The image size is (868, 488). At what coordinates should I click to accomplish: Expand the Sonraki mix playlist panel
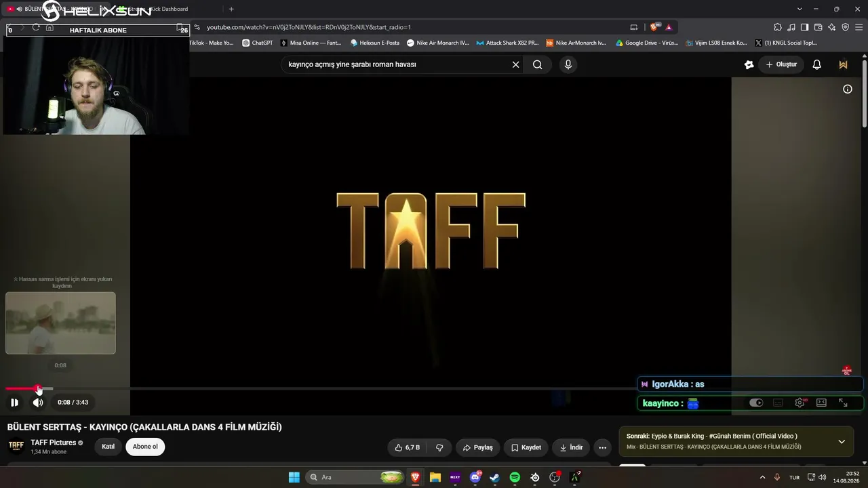[x=842, y=442]
